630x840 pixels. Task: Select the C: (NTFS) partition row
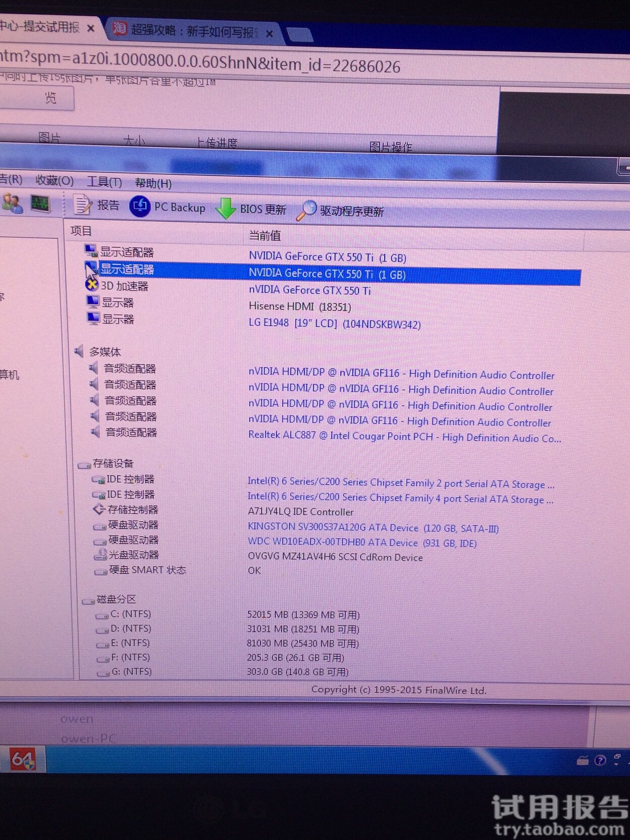124,614
